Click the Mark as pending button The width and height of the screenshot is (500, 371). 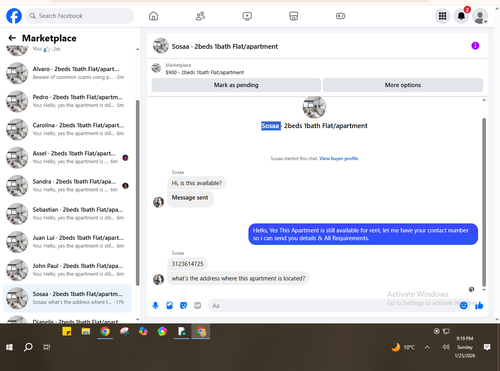pos(236,85)
